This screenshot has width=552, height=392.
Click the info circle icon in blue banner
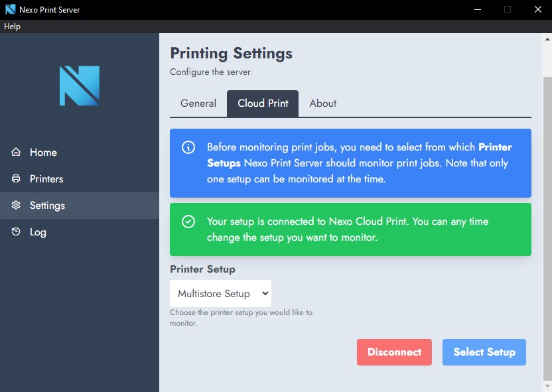pyautogui.click(x=188, y=147)
